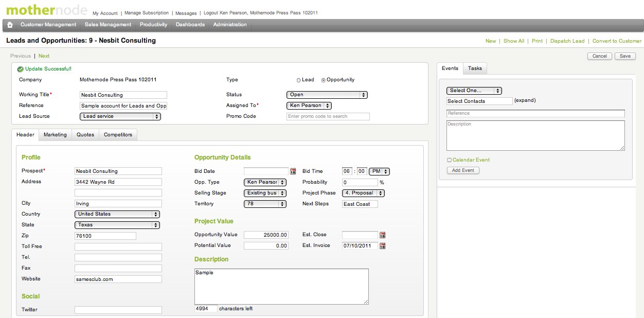Change the State dropdown from Texas
644x318 pixels.
pyautogui.click(x=117, y=225)
